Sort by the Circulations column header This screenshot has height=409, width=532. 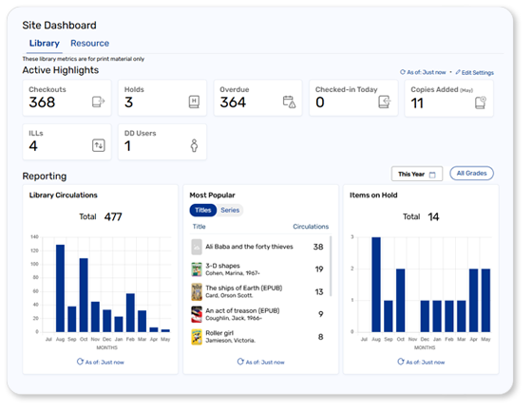(x=311, y=227)
